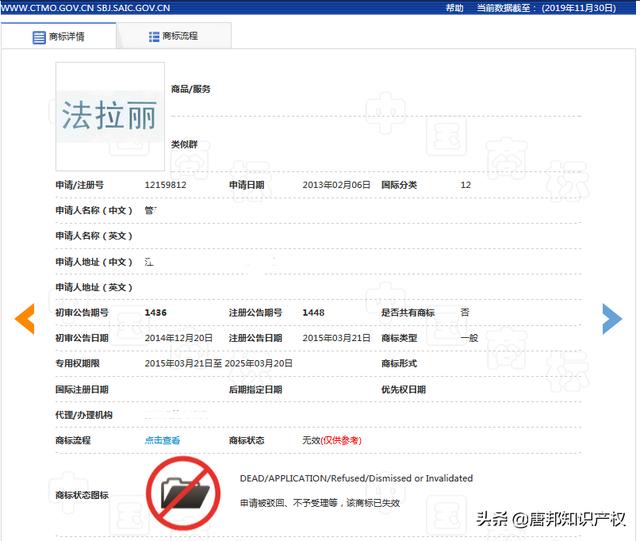Viewport: 640px width, 541px height.
Task: Click the 一般 trademark type value
Action: pyautogui.click(x=469, y=338)
